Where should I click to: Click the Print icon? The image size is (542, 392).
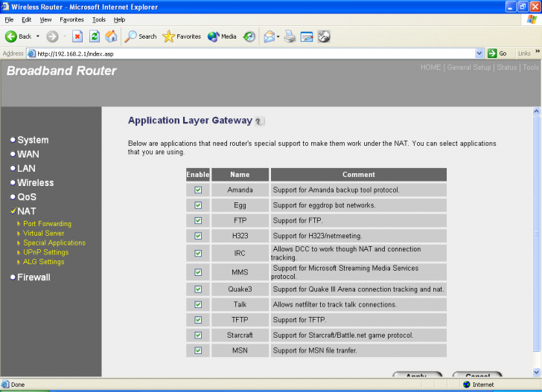290,36
